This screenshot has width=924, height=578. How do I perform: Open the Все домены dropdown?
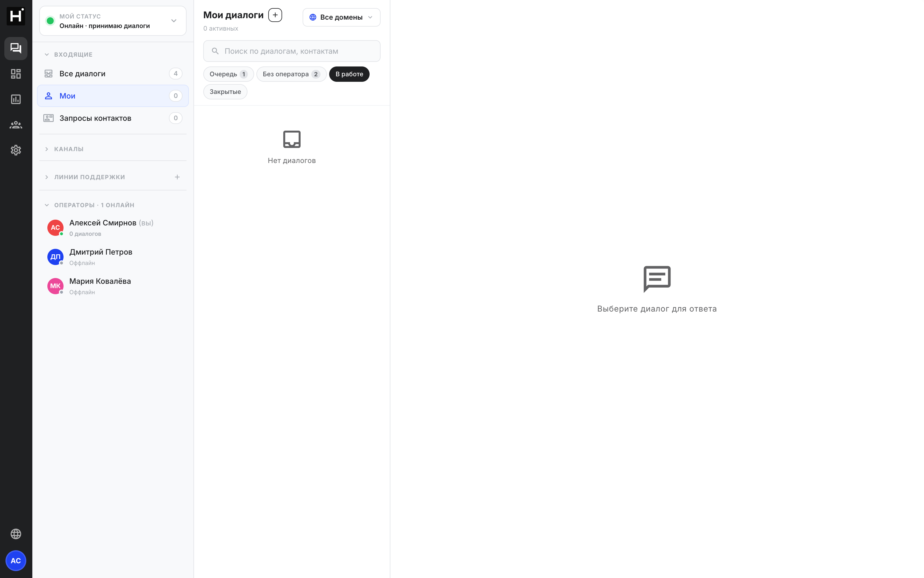[x=341, y=17]
